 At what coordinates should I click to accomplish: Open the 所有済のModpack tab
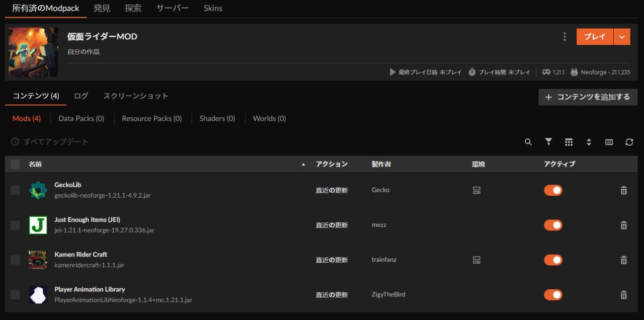(46, 8)
